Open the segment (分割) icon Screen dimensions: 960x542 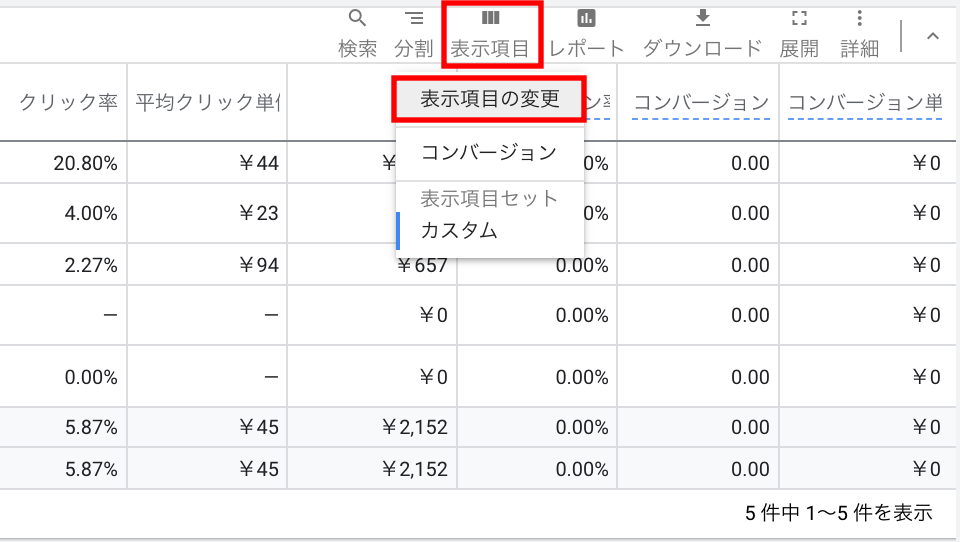pos(413,18)
